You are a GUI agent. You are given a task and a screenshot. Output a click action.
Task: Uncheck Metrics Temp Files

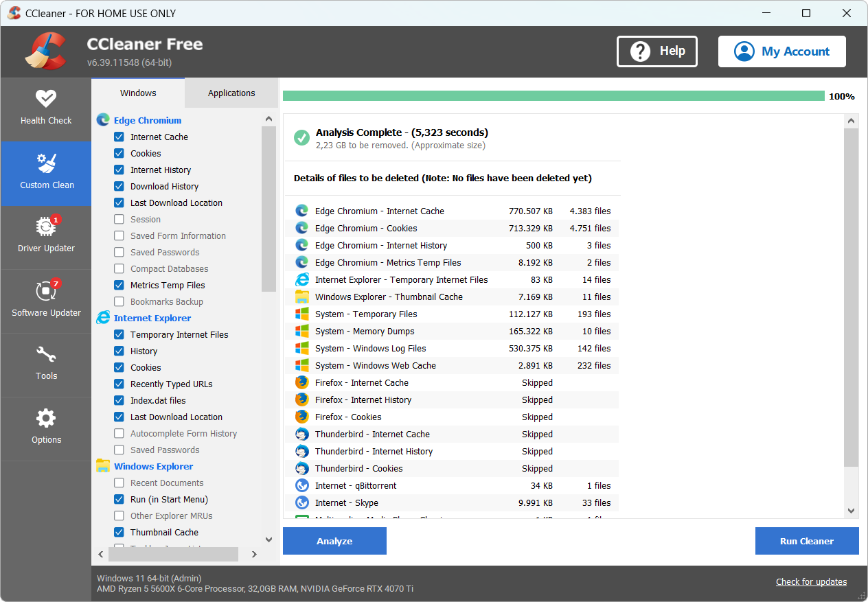click(x=119, y=285)
